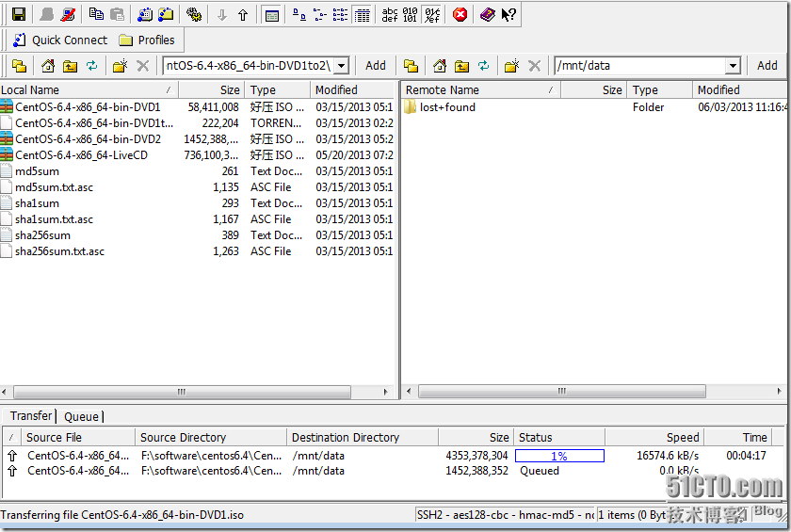Click local pane delete X icon

pyautogui.click(x=143, y=66)
